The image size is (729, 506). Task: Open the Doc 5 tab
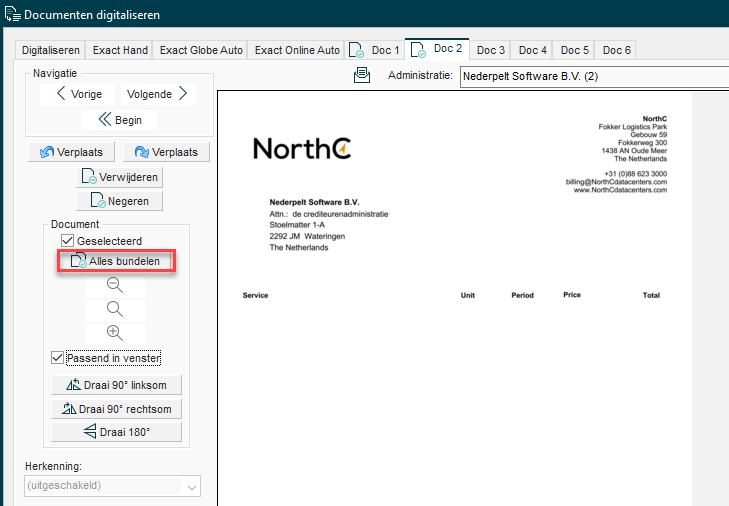(574, 50)
